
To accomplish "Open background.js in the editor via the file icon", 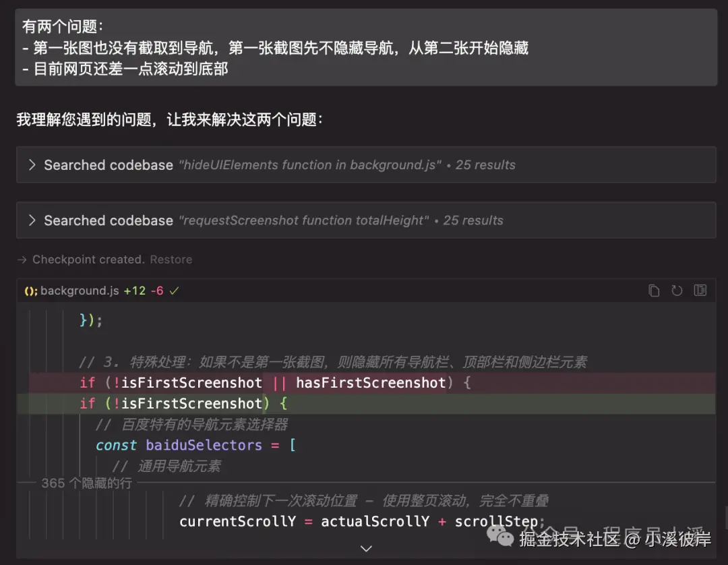I will point(700,290).
